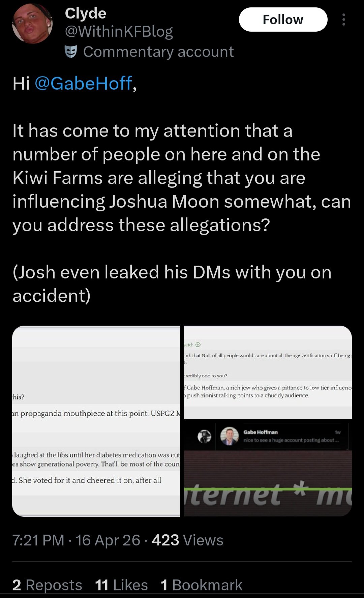Open top-right forum quote screenshot
The height and width of the screenshot is (598, 364).
[268, 372]
